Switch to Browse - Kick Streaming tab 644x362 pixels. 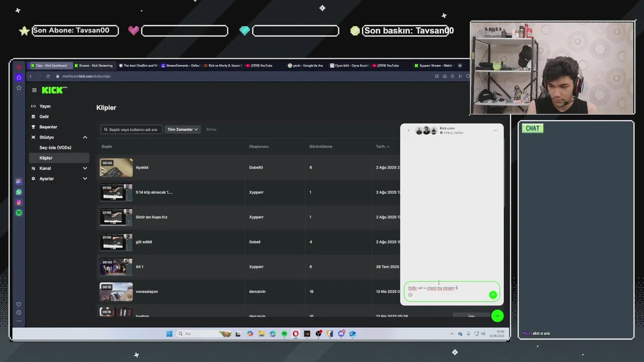point(94,65)
